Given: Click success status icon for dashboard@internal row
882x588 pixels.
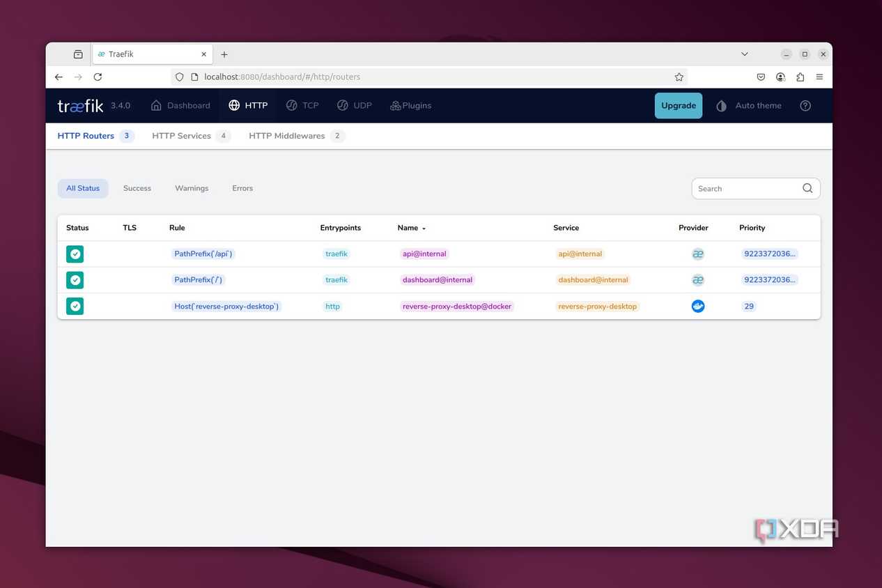Looking at the screenshot, I should (x=75, y=280).
